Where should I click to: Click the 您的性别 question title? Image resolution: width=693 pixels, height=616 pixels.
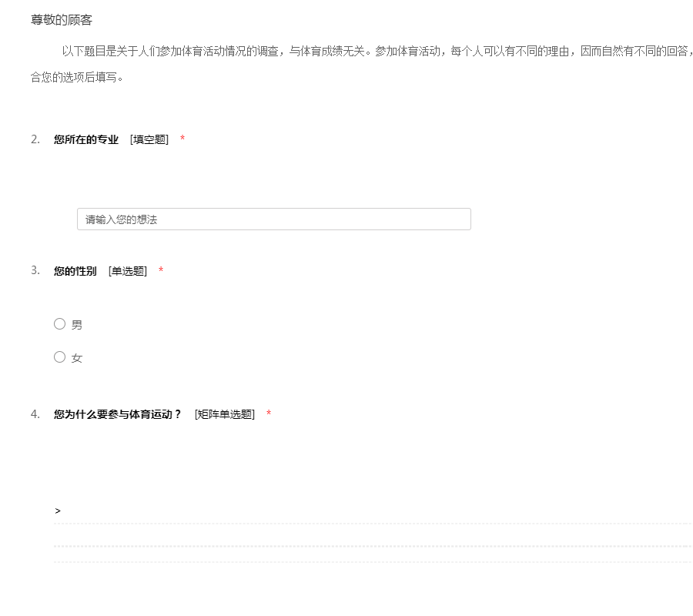75,271
